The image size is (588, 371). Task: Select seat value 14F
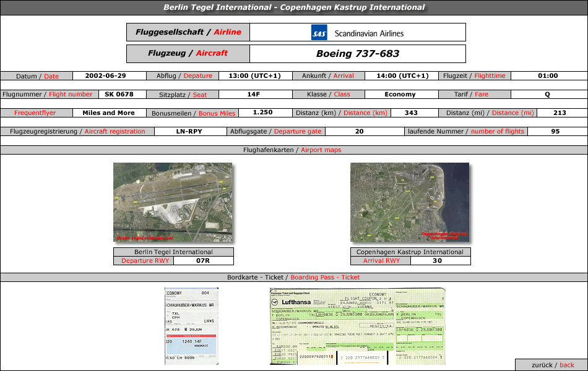pyautogui.click(x=254, y=95)
